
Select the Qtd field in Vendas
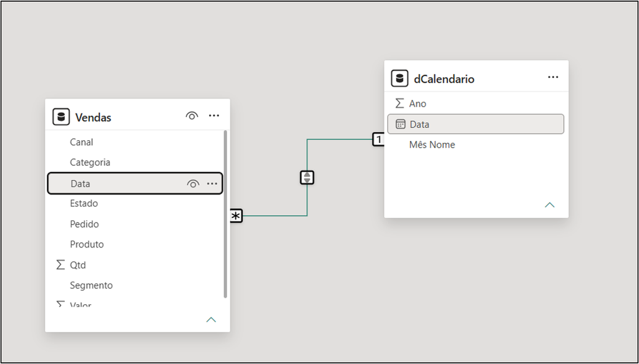pyautogui.click(x=135, y=265)
